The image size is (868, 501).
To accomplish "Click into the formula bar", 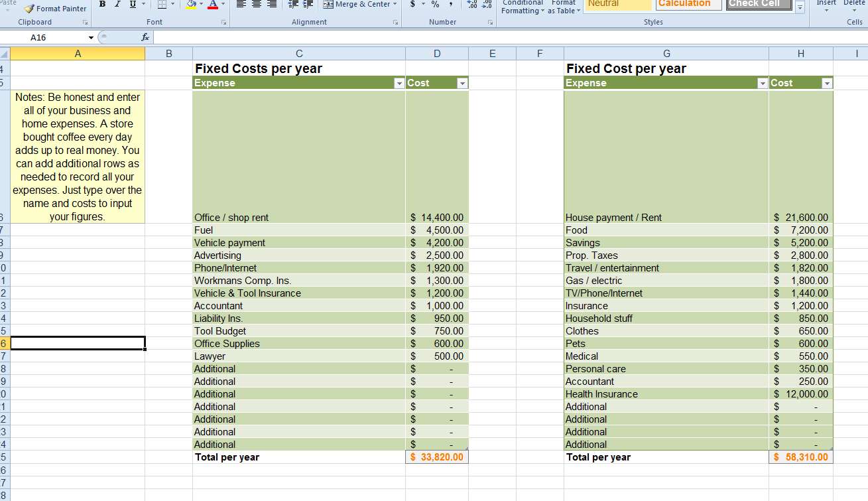I will click(x=509, y=38).
